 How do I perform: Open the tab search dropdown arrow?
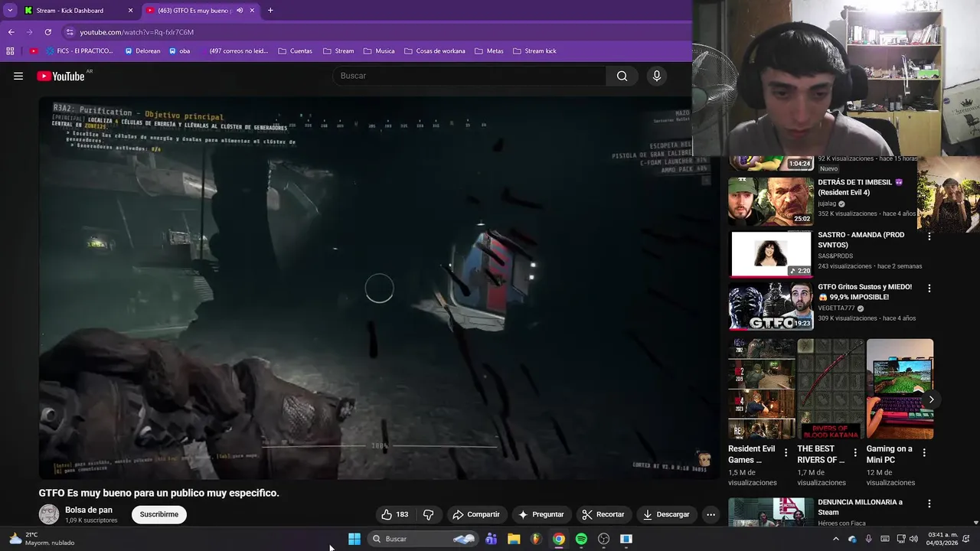(x=9, y=11)
